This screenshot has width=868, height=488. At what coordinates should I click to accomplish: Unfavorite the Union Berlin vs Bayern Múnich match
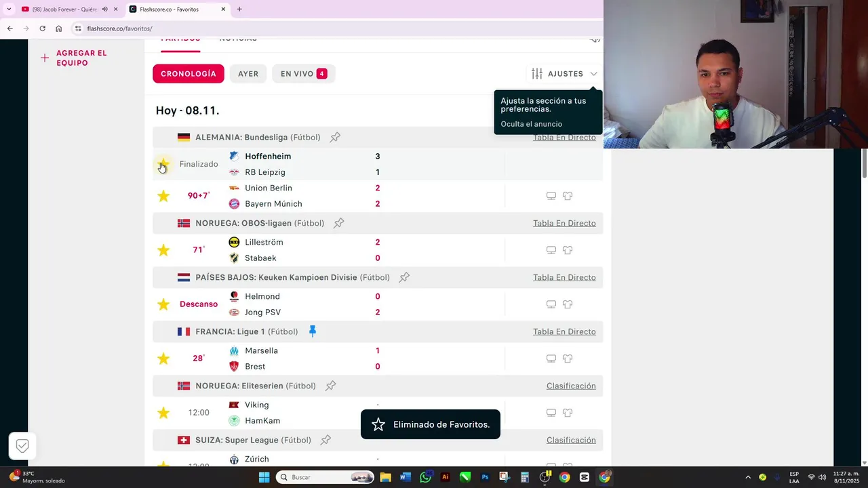[x=163, y=196]
